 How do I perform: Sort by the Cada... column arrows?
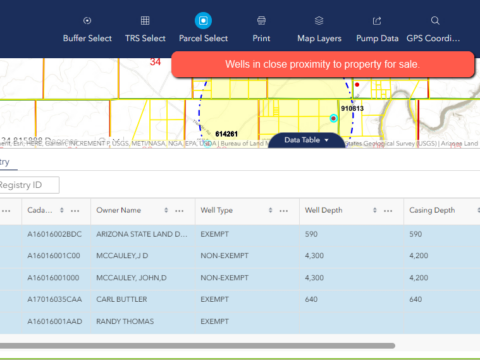[62, 210]
